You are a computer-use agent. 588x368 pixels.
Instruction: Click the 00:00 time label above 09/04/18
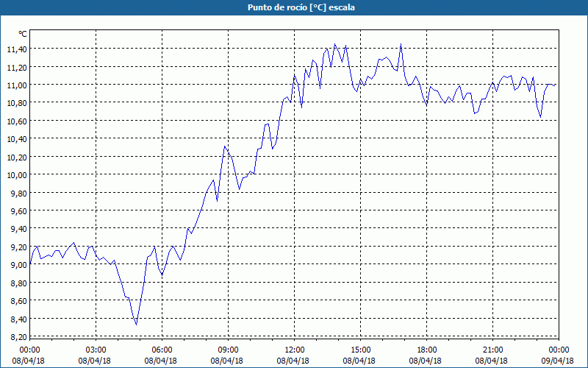tap(559, 350)
